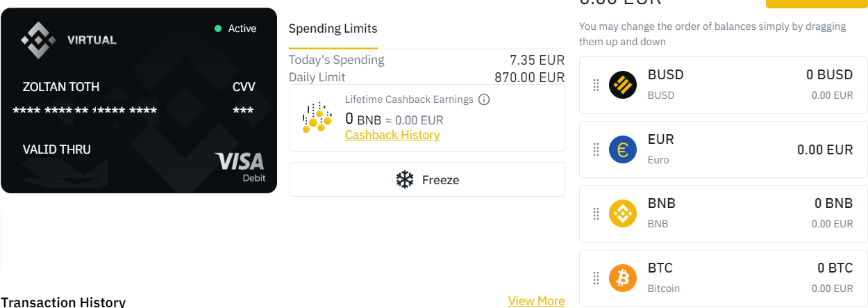The height and width of the screenshot is (308, 868).
Task: Click the BTC row drag handle
Action: [596, 278]
